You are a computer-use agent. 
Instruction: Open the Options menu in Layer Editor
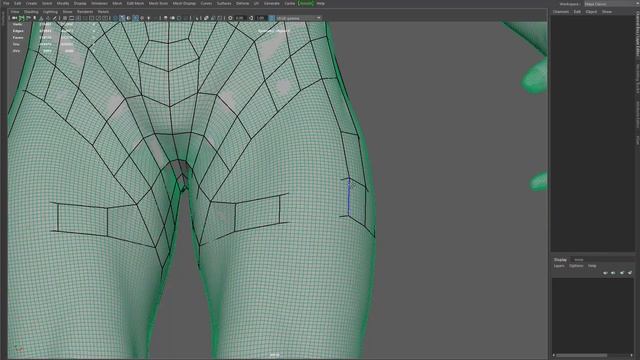coord(576,266)
